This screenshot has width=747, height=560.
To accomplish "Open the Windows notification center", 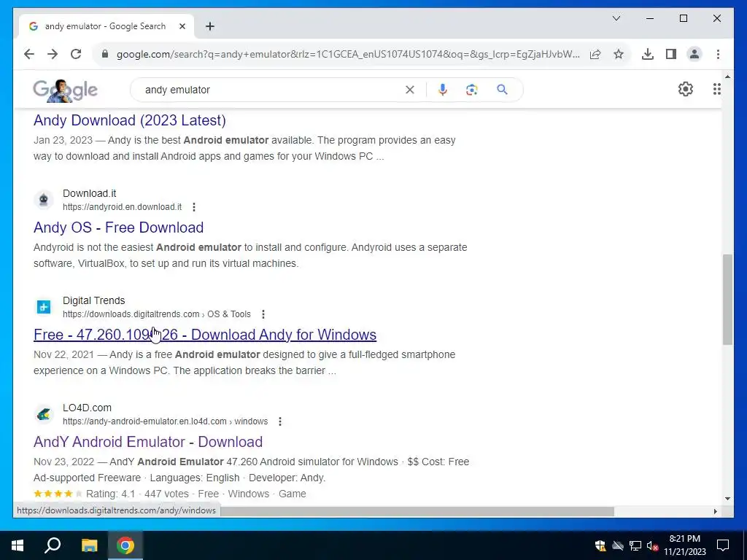I will click(723, 545).
